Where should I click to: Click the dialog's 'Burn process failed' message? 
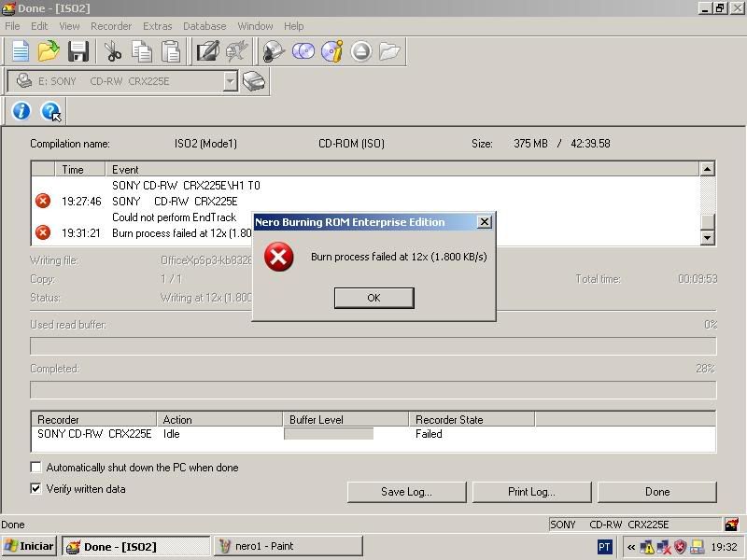(399, 257)
